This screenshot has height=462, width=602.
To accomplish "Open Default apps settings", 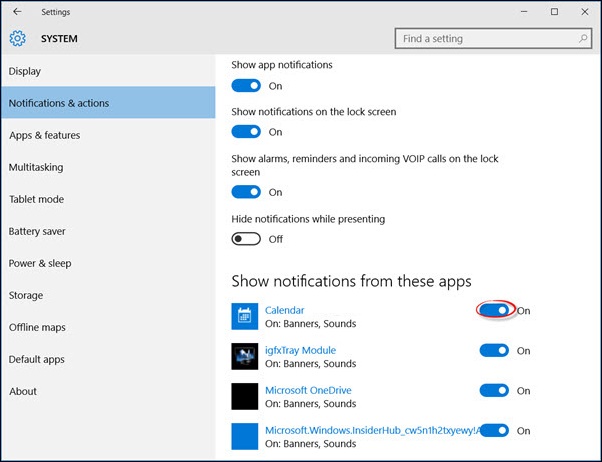I will (x=108, y=359).
